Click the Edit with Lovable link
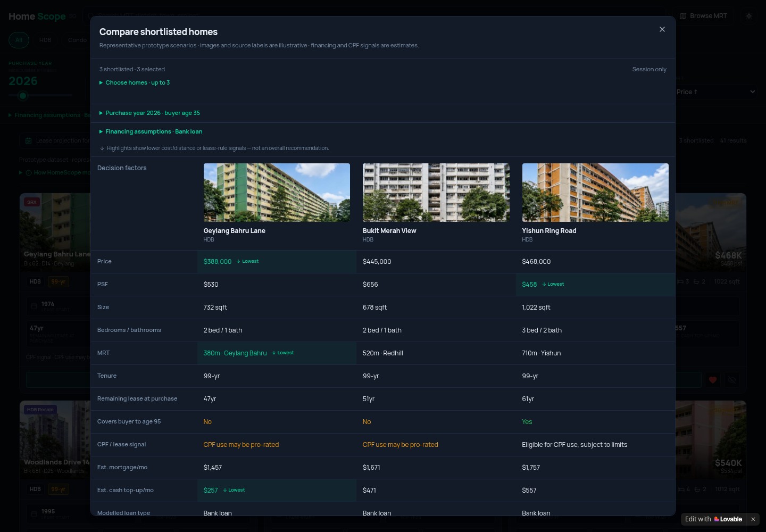766x532 pixels. (713, 519)
